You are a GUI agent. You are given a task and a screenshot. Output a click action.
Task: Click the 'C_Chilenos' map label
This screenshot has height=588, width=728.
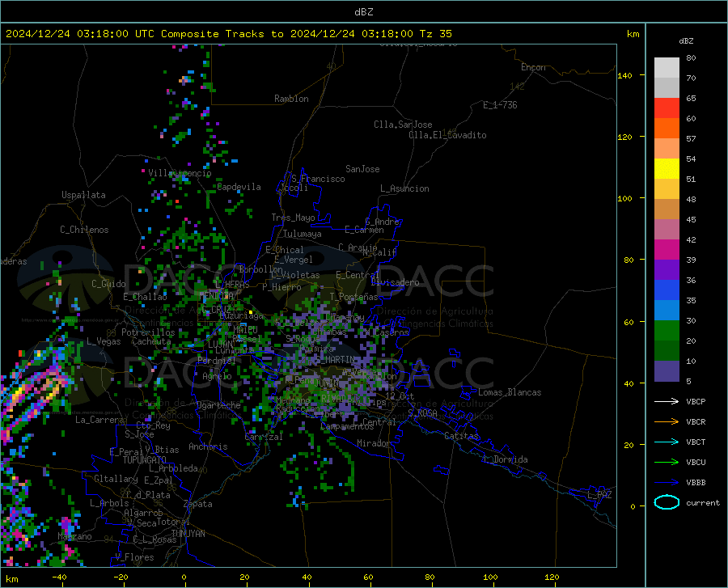84,230
